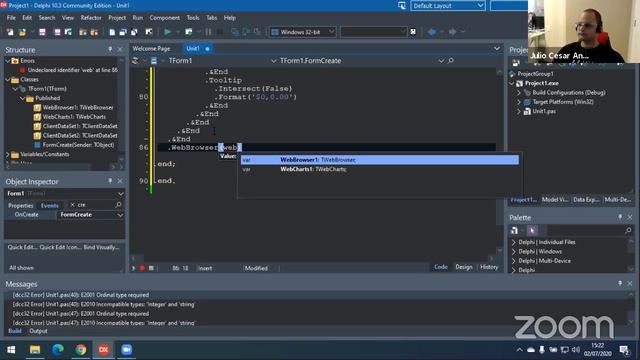Click the Open file toolbar icon
The width and height of the screenshot is (640, 360).
(x=22, y=32)
